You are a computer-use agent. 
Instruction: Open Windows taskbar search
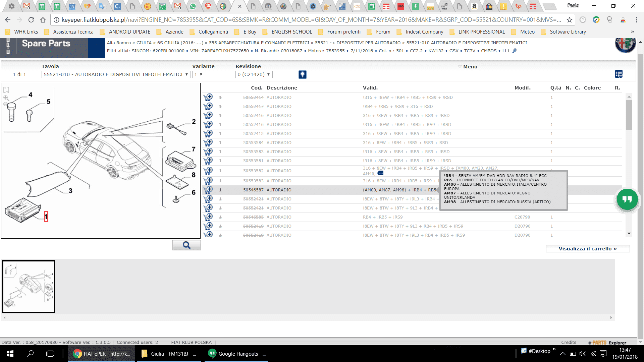[30, 354]
